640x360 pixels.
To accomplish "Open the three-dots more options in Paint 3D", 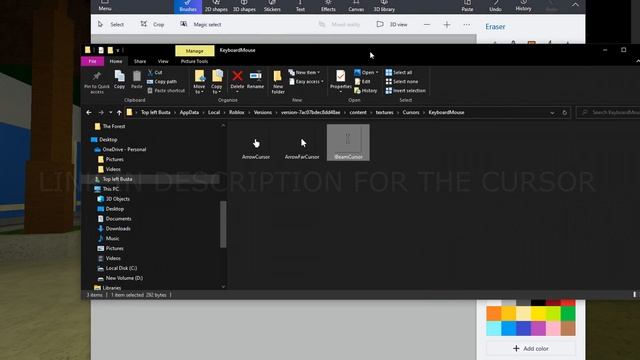I will pos(466,24).
